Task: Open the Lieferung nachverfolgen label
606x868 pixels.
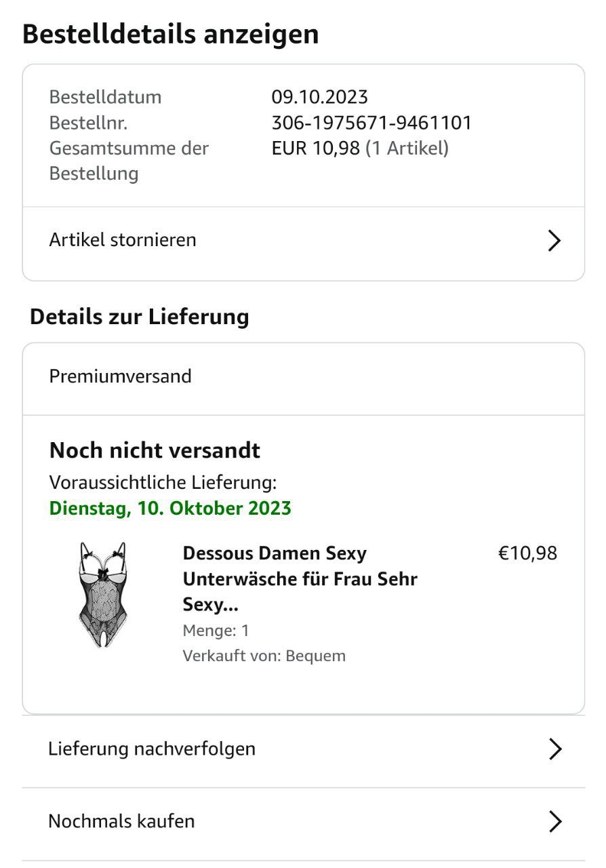Action: pyautogui.click(x=152, y=749)
